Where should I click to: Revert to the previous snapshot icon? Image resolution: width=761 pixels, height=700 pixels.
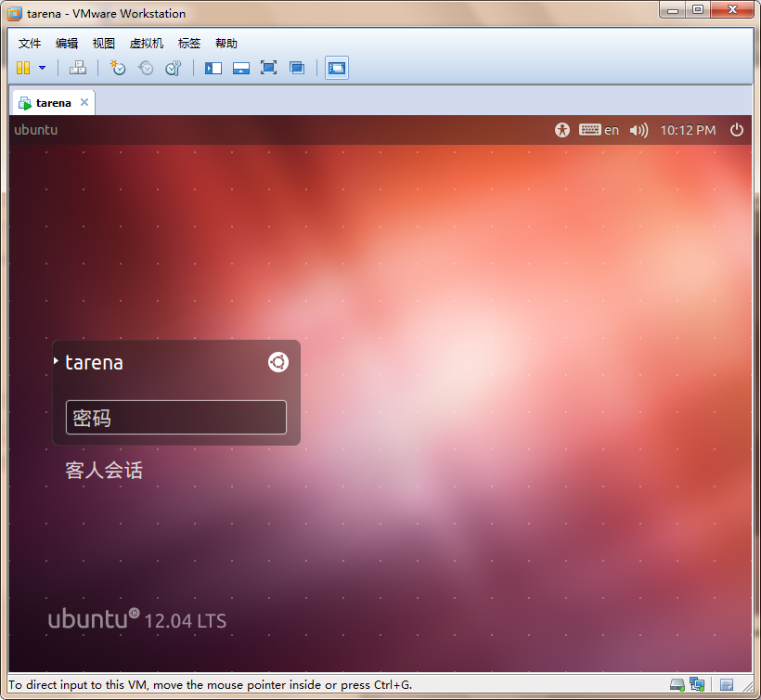(146, 68)
